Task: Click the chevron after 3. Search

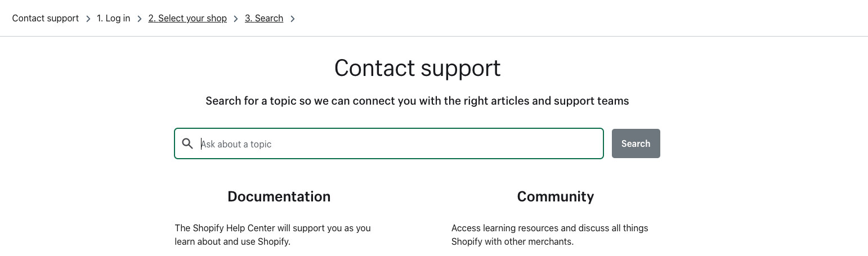Action: pos(292,19)
